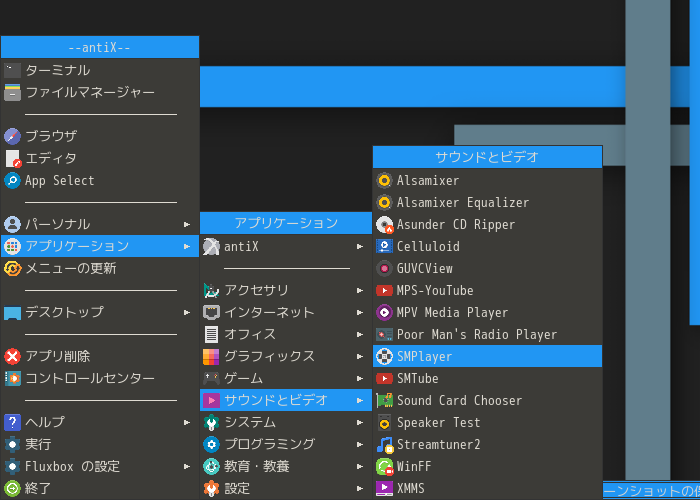
Task: Expand the デスクトップ submenu arrow
Action: 187,312
